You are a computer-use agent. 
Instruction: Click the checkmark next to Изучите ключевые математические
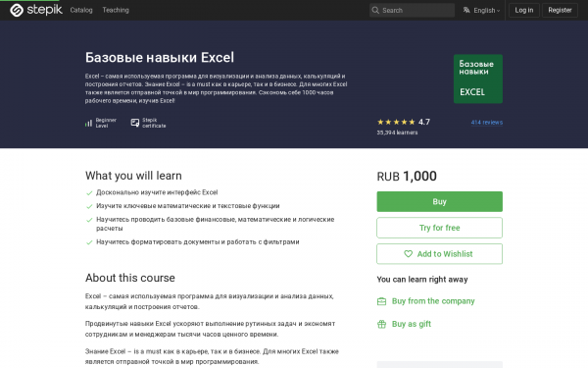click(89, 206)
